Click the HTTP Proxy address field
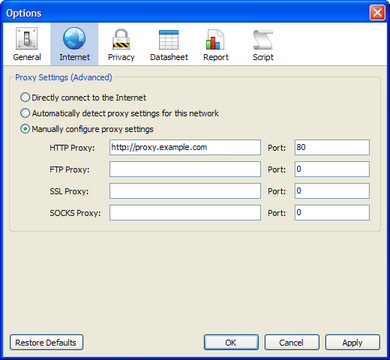This screenshot has height=360, width=390. (x=185, y=147)
